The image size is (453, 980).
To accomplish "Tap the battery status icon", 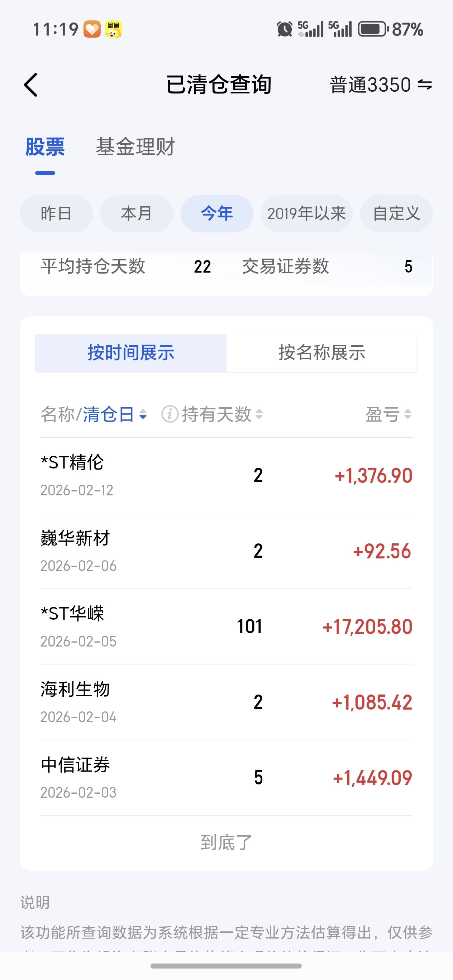I will (373, 29).
